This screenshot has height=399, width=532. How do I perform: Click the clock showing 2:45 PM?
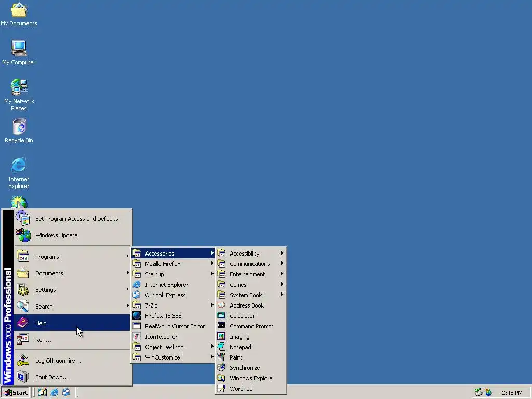pyautogui.click(x=512, y=393)
